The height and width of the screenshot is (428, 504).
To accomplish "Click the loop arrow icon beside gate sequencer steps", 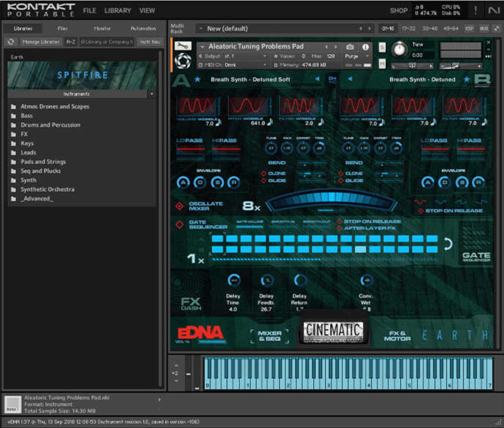I will [448, 244].
